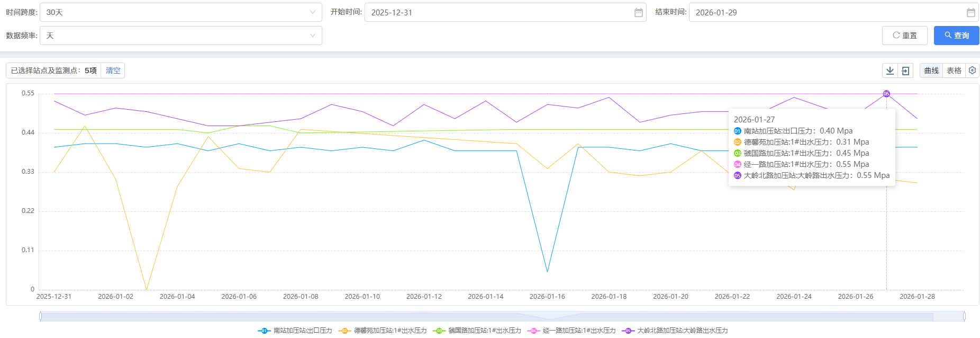Viewport: 980px width, 338px height.
Task: Click the right handle of zoom slider
Action: pyautogui.click(x=964, y=316)
